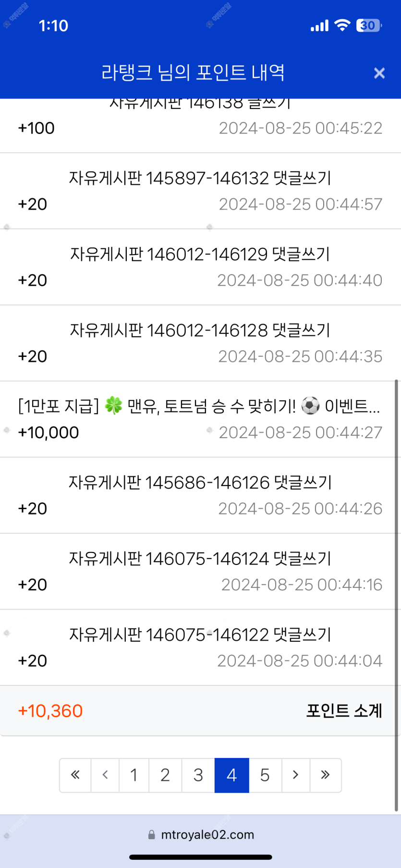Select current page 4 button
401x868 pixels.
[231, 775]
